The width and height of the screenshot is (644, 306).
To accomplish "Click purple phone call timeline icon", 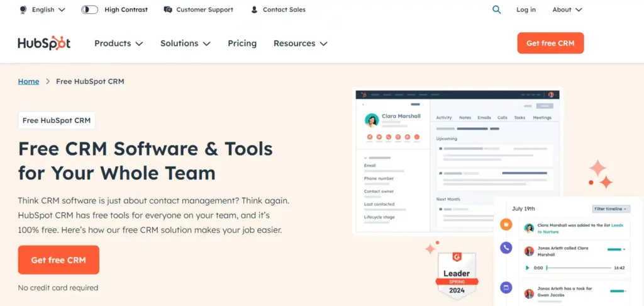I will pyautogui.click(x=506, y=247).
